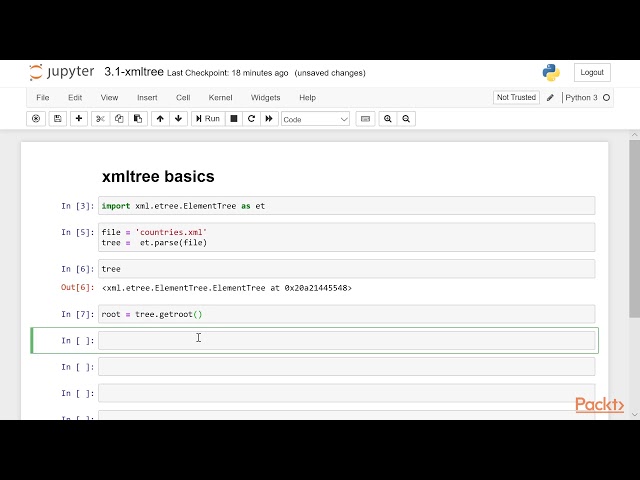Click the et.parse(file) code cell
Viewport: 640px width, 480px height.
click(x=347, y=237)
